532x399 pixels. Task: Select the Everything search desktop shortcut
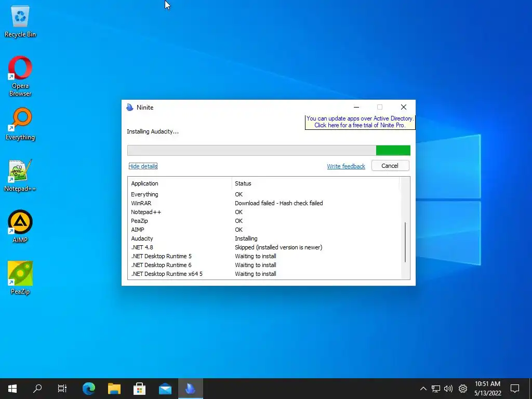click(x=20, y=124)
